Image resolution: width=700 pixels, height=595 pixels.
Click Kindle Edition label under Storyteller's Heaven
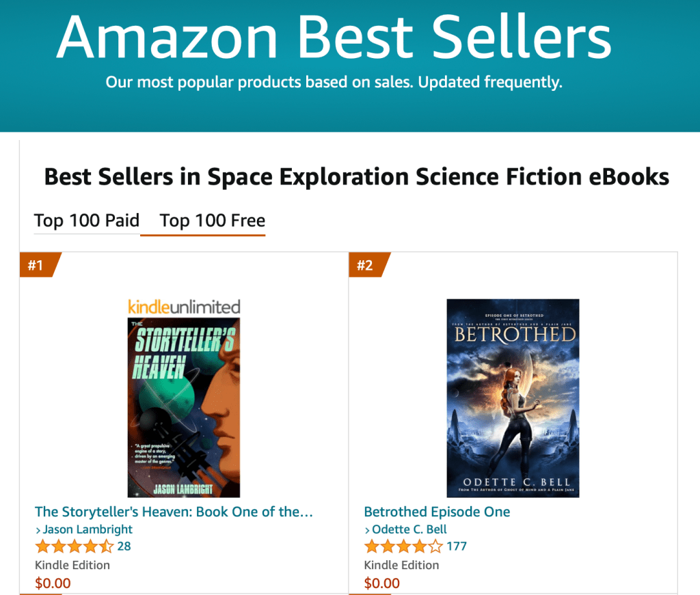[72, 565]
